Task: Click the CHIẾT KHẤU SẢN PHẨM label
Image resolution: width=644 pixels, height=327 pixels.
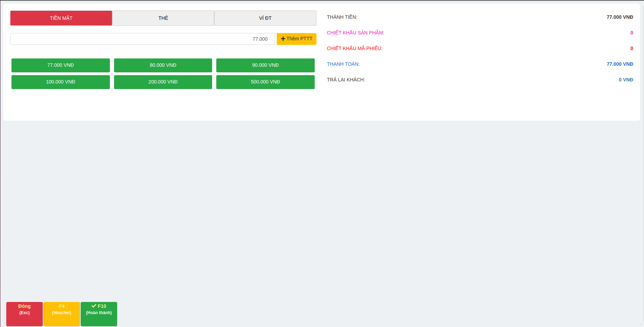Action: [355, 33]
